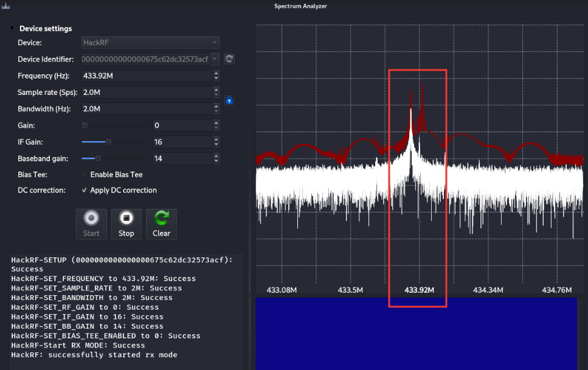This screenshot has height=370, width=588.
Task: Open the Device dropdown showing HackRF
Action: (150, 43)
